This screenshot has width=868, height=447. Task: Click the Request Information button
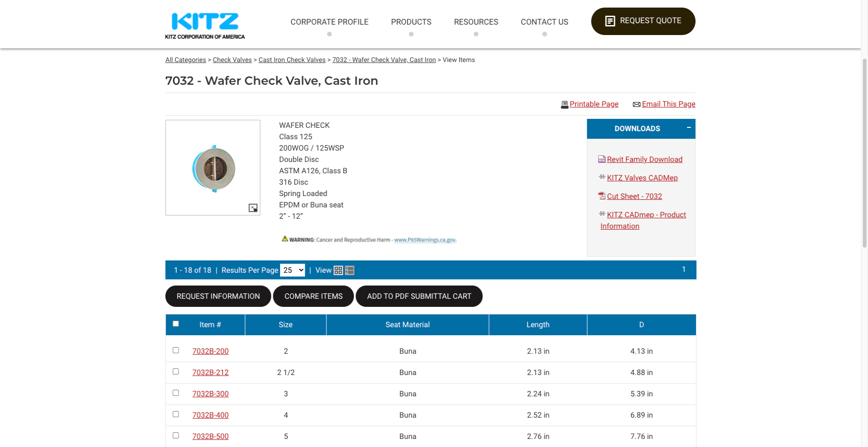218,296
